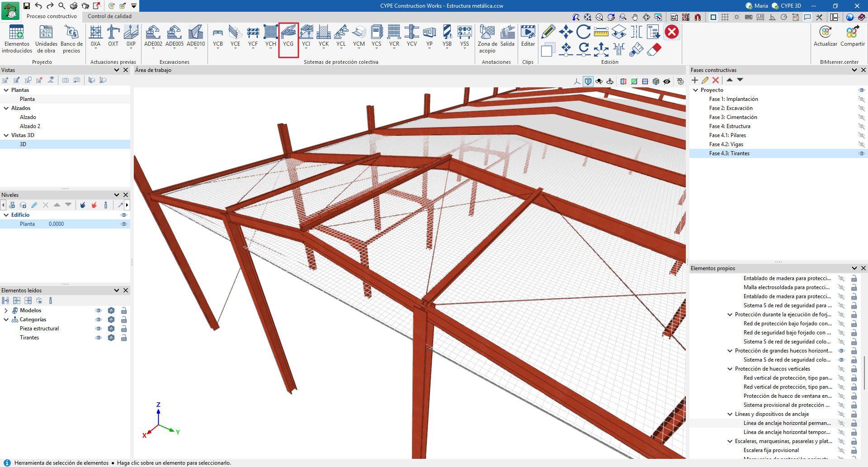Choose the ADE002 excavation tool
This screenshot has height=467, width=868.
click(153, 36)
